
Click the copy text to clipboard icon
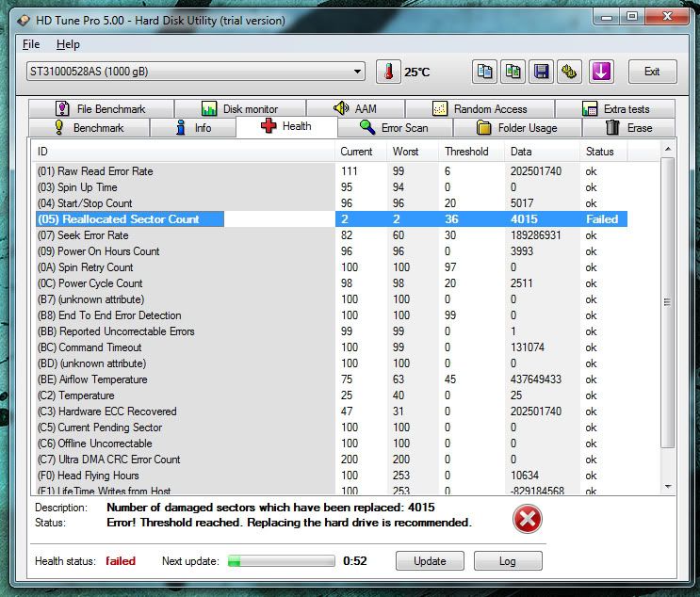pyautogui.click(x=485, y=72)
